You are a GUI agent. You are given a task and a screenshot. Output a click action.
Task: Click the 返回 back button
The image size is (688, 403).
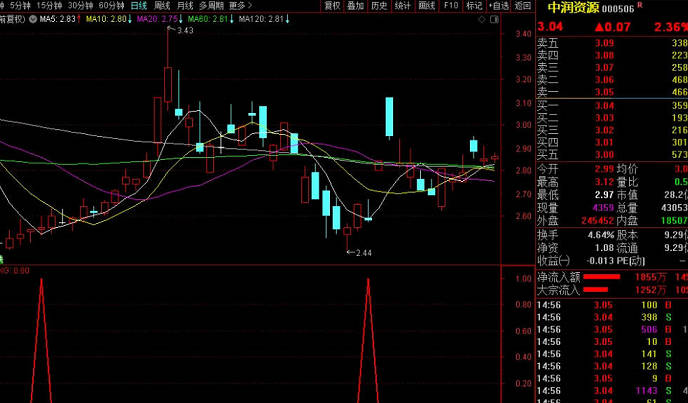pos(523,6)
